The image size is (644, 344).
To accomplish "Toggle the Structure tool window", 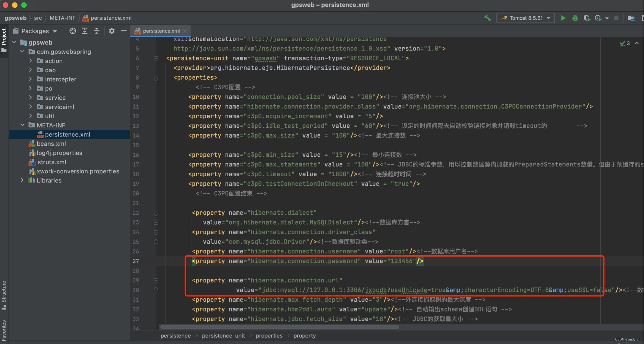I will 4,295.
